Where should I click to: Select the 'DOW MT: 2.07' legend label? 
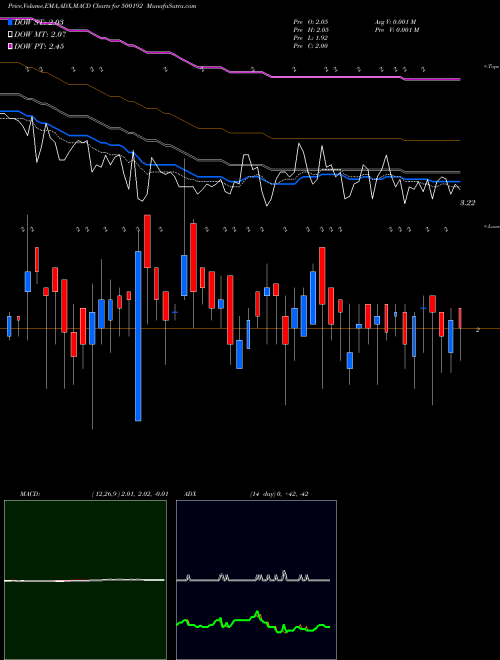(x=39, y=34)
